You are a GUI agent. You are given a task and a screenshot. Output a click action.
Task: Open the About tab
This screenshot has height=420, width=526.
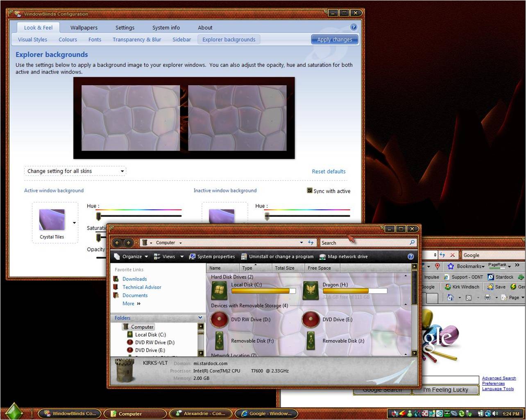205,27
